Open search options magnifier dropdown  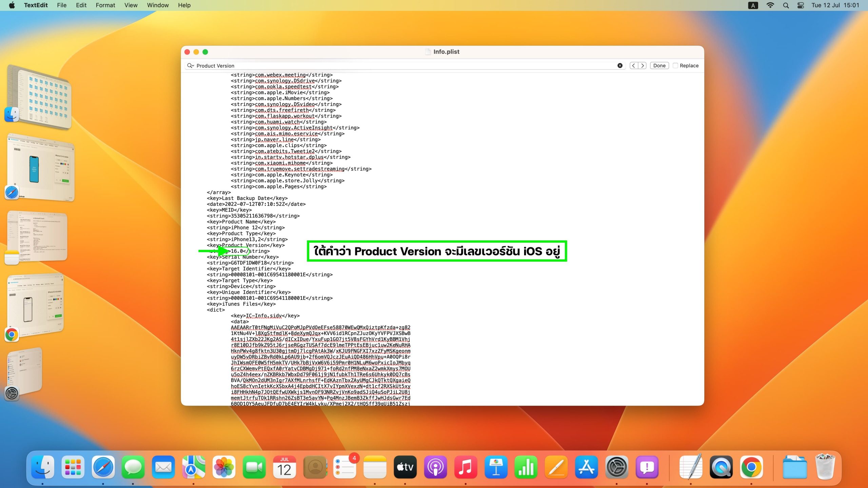click(190, 66)
